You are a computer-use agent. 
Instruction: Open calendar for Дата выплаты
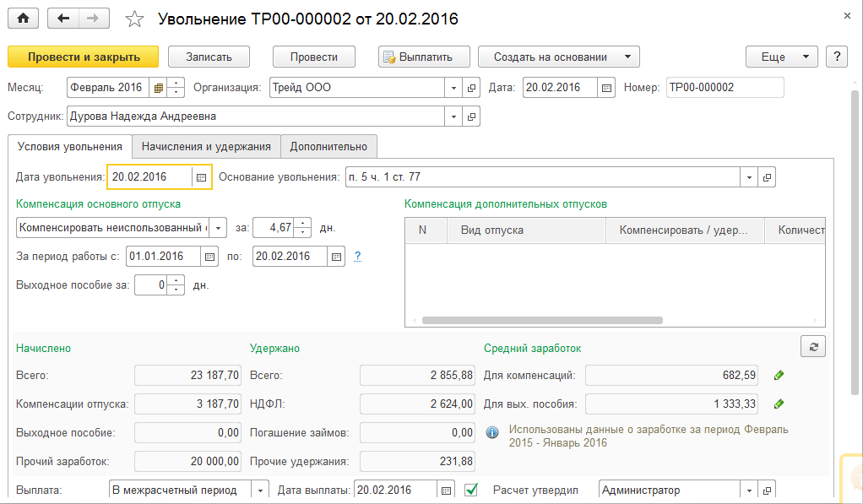447,490
